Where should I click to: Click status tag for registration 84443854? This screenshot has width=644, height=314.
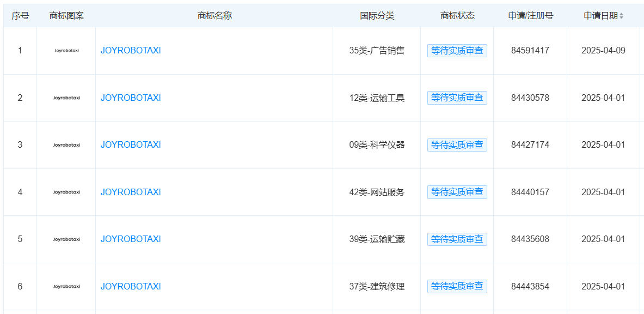click(457, 286)
